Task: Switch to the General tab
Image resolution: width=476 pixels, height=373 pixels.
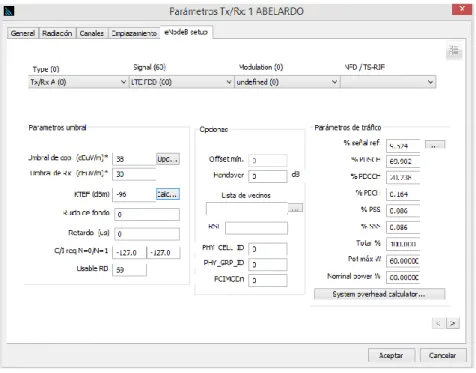Action: (23, 33)
